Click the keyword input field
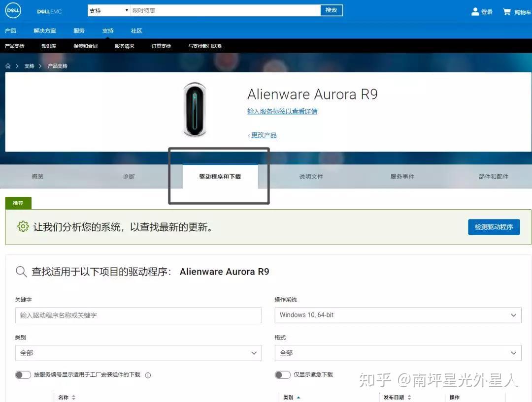 (138, 315)
